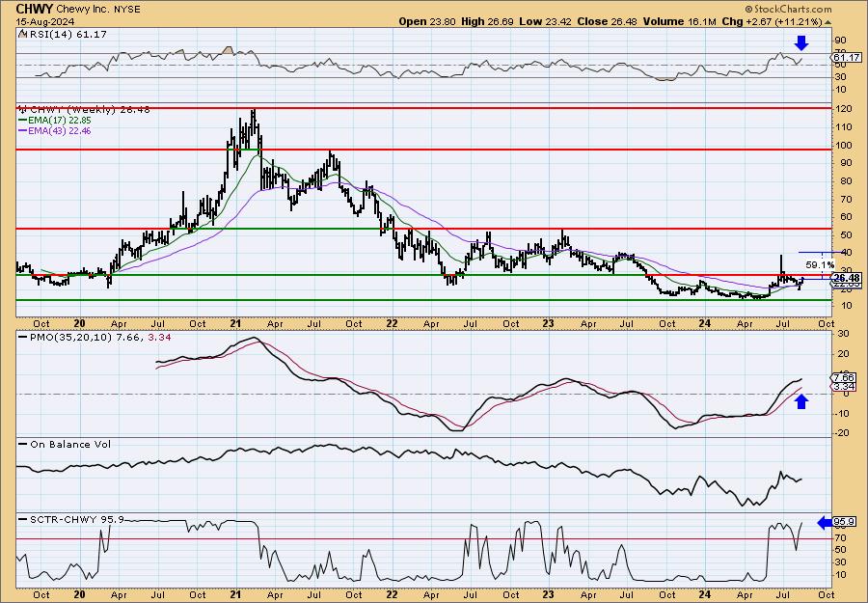The image size is (868, 603).
Task: Click the 59.1% measurement annotation
Action: [x=819, y=264]
